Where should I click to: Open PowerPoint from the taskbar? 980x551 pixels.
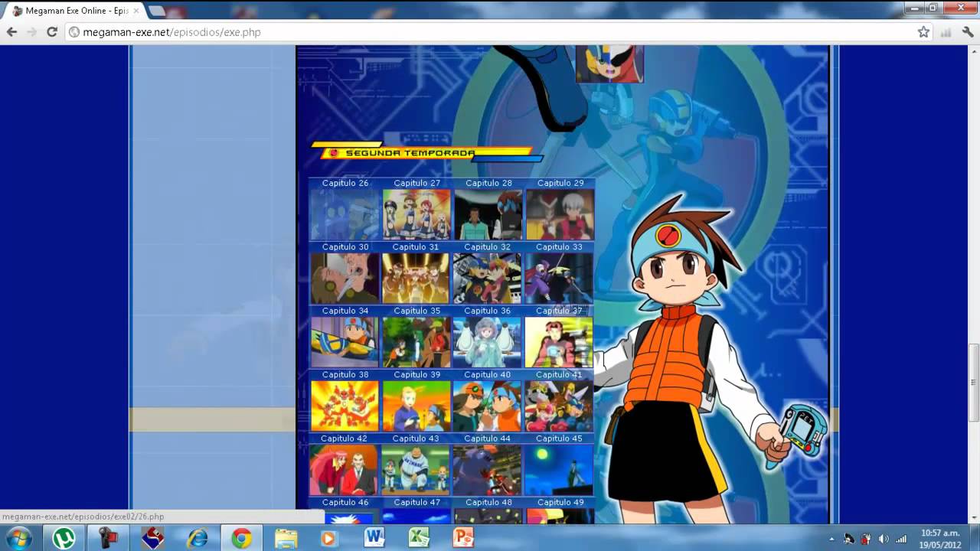click(463, 538)
